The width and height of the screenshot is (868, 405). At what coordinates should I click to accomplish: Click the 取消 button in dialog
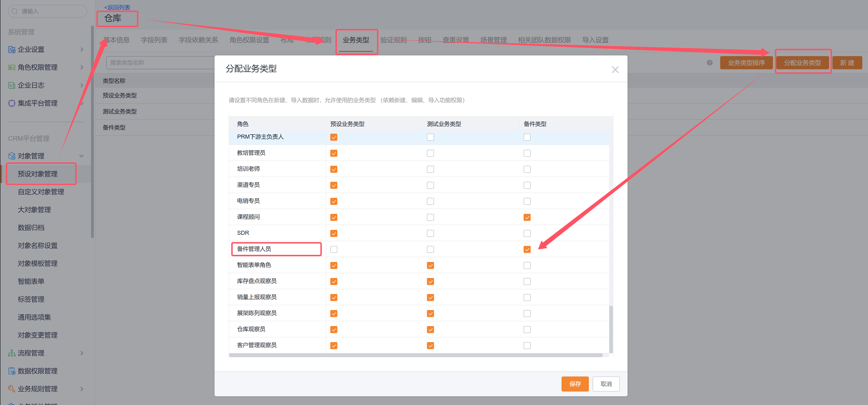click(x=606, y=384)
